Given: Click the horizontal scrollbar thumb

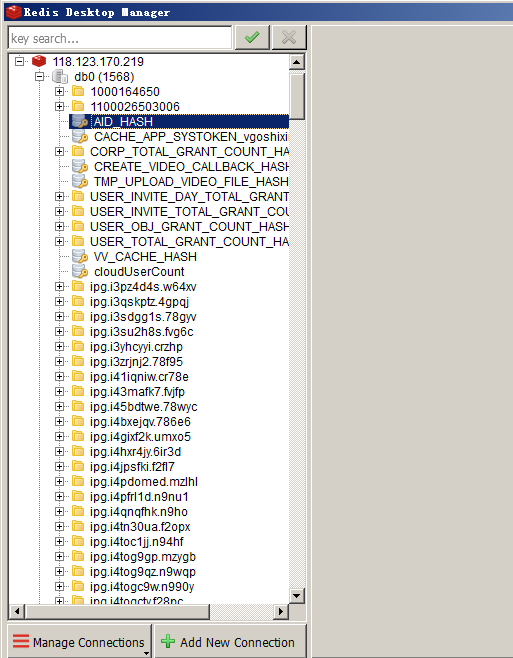Looking at the screenshot, I should tap(117, 611).
